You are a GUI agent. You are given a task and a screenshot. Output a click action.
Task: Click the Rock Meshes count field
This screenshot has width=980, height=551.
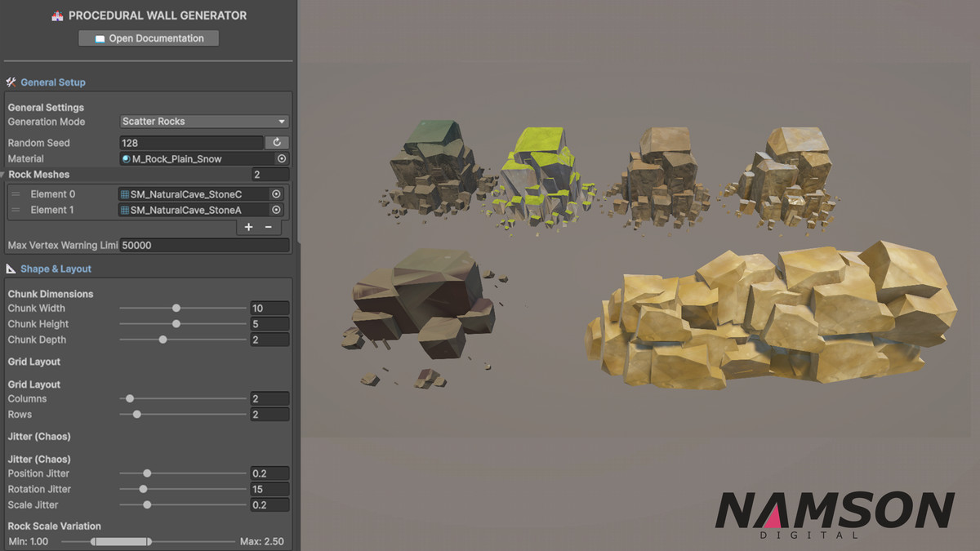[270, 175]
